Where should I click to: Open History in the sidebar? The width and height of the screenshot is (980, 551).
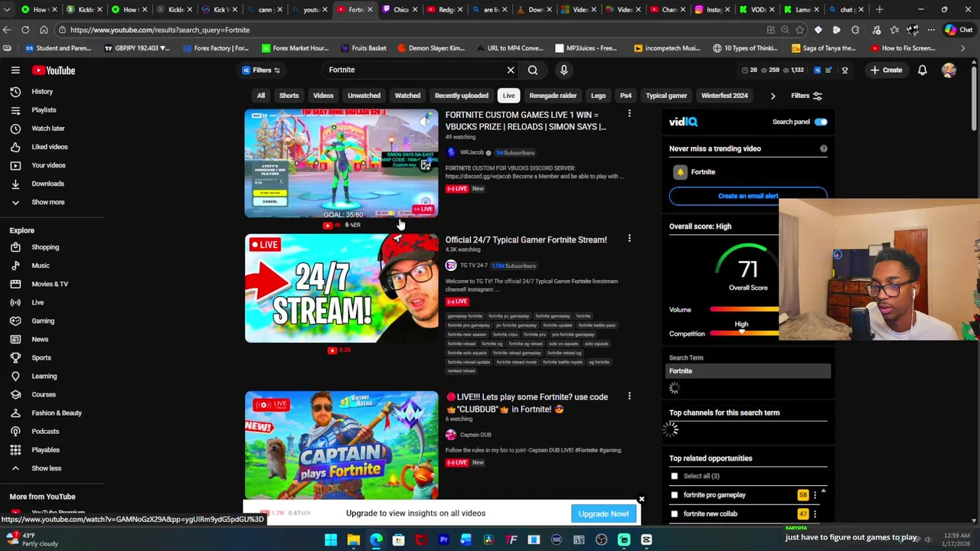42,92
